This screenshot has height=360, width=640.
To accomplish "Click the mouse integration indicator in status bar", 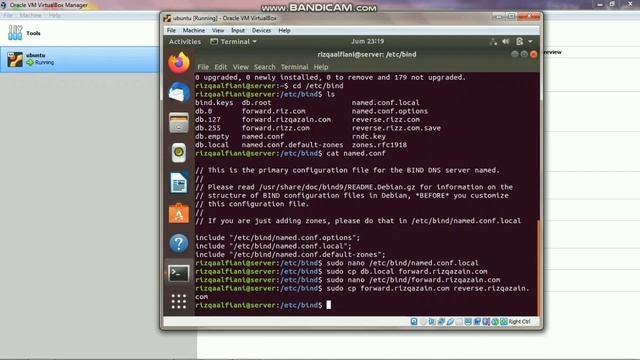I will 495,322.
